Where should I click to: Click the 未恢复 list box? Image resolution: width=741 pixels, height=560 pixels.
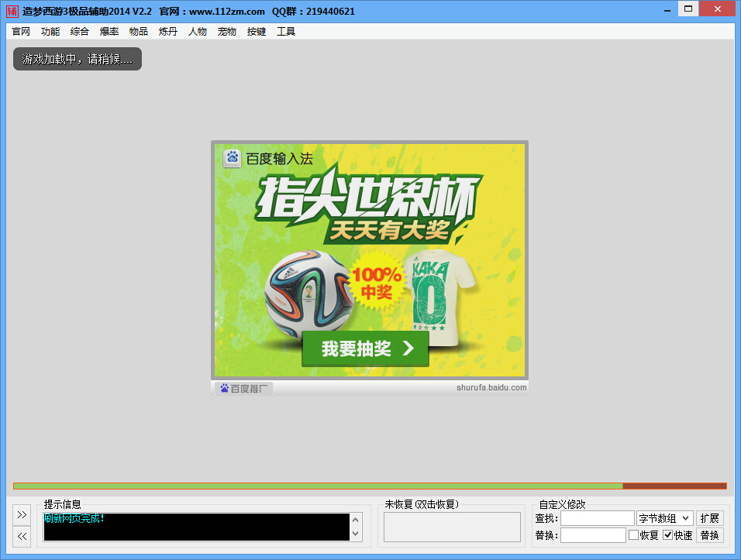tap(452, 527)
